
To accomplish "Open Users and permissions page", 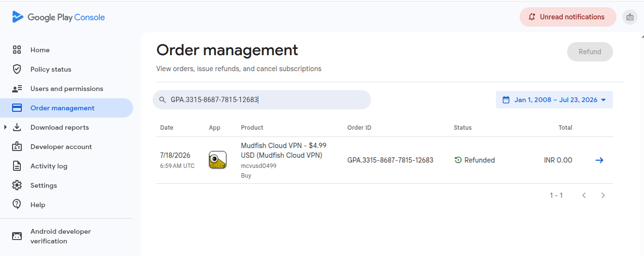I will click(66, 89).
